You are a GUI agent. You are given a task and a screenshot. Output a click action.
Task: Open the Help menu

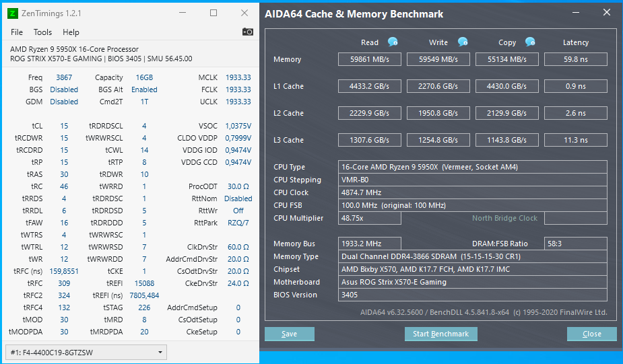coord(71,32)
